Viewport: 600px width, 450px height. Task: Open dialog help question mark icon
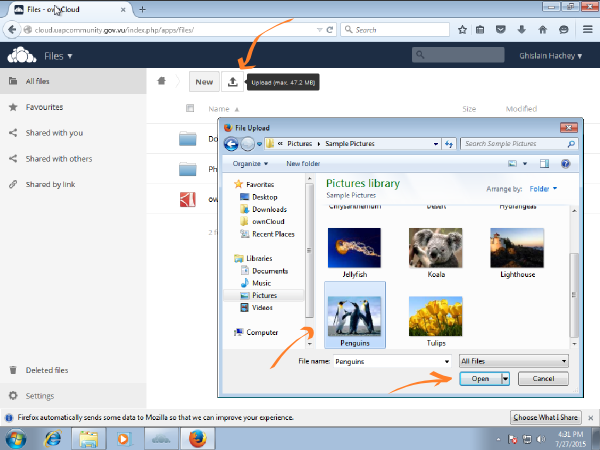(566, 164)
